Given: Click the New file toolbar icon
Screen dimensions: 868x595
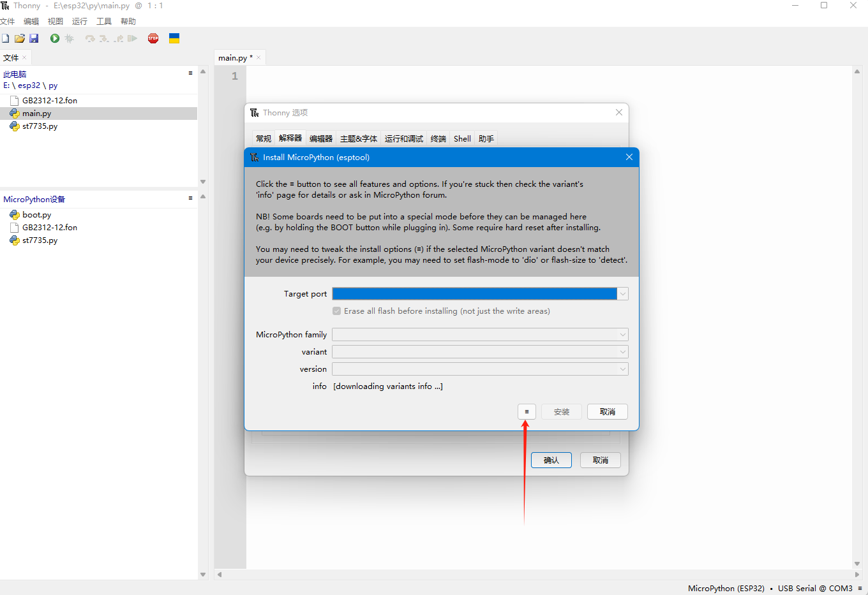Looking at the screenshot, I should (x=5, y=38).
